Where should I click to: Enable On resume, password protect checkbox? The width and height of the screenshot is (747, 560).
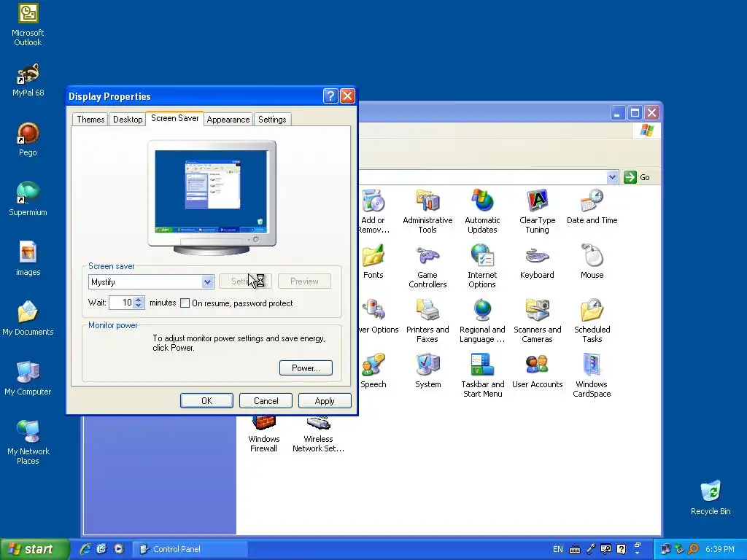click(x=185, y=303)
